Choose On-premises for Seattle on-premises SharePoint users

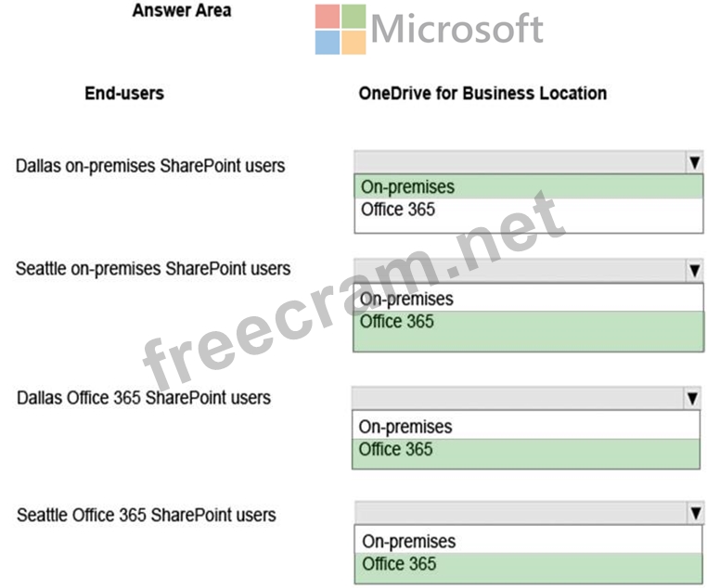click(x=528, y=299)
